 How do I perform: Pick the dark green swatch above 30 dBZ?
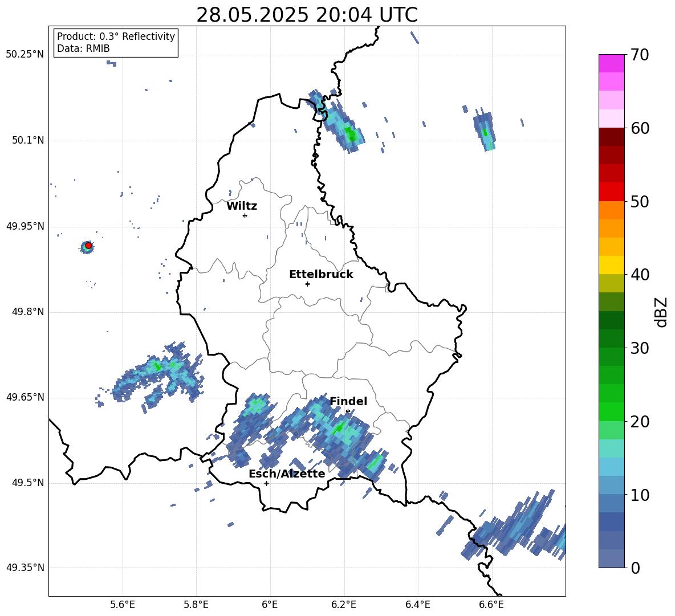[x=611, y=338]
